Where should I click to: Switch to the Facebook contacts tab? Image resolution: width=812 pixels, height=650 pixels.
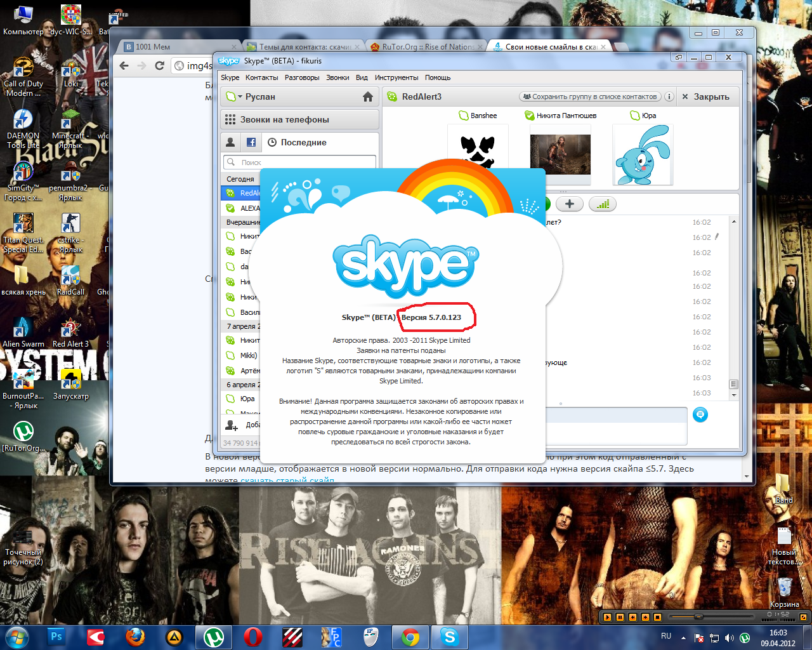(x=251, y=142)
